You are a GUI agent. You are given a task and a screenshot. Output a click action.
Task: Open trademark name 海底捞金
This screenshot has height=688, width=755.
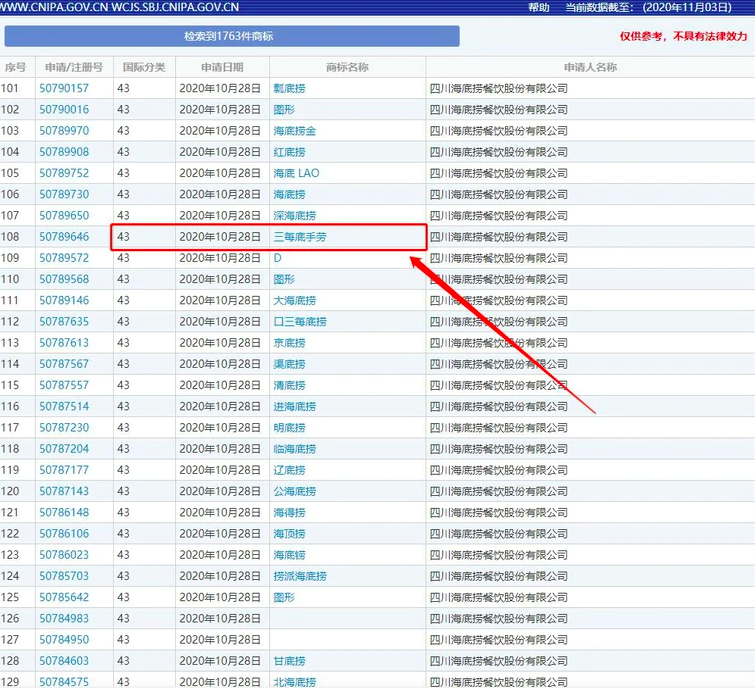coord(294,131)
